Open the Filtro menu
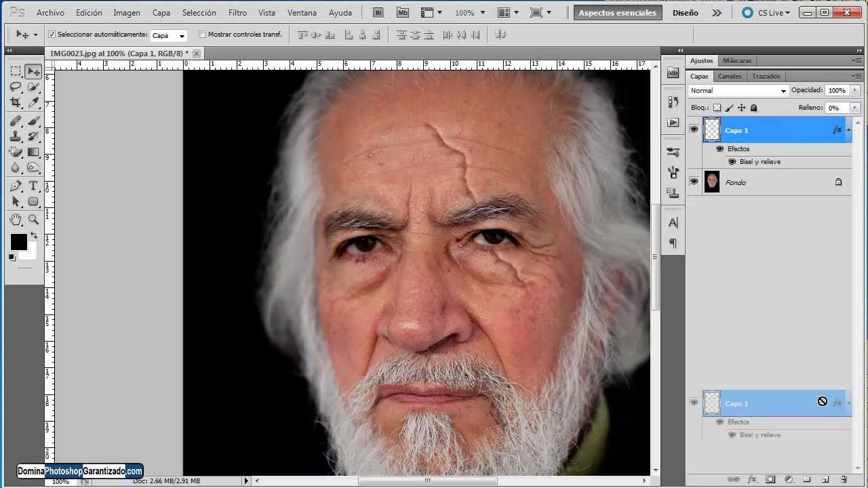Screen dimensions: 868x488 [x=237, y=13]
